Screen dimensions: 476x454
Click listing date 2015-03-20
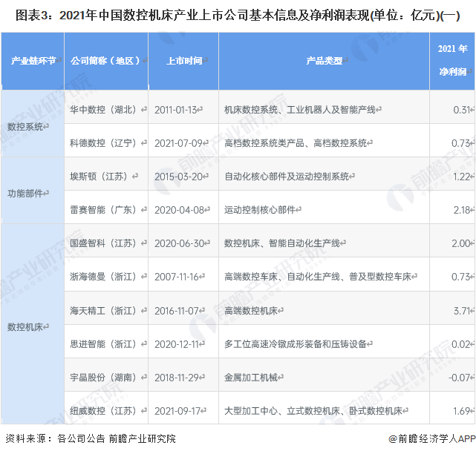179,177
